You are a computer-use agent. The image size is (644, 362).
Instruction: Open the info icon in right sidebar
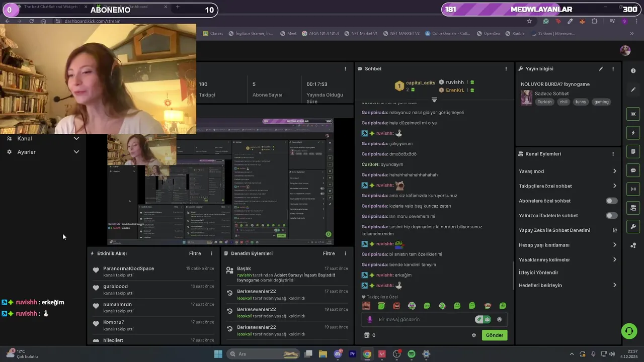click(x=633, y=71)
